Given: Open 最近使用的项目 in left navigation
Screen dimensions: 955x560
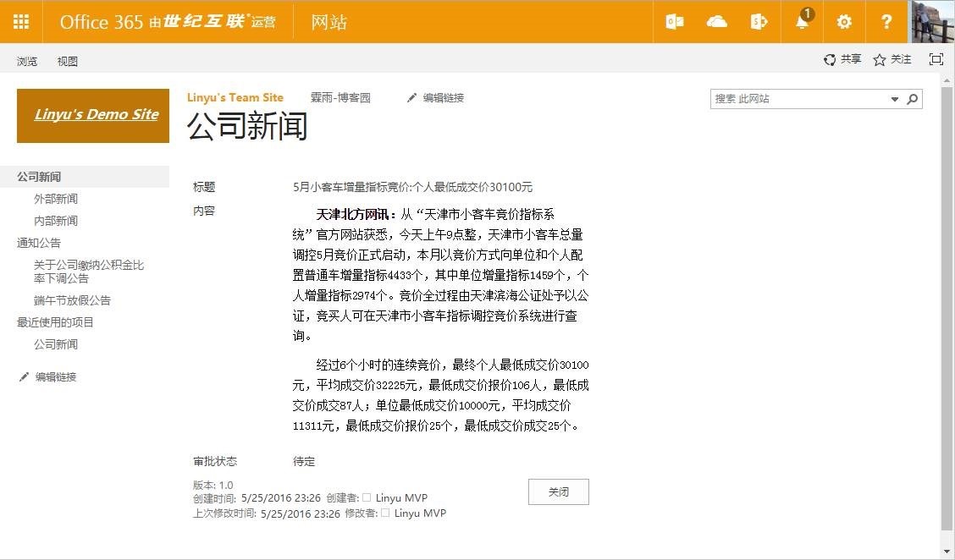Looking at the screenshot, I should pyautogui.click(x=55, y=322).
